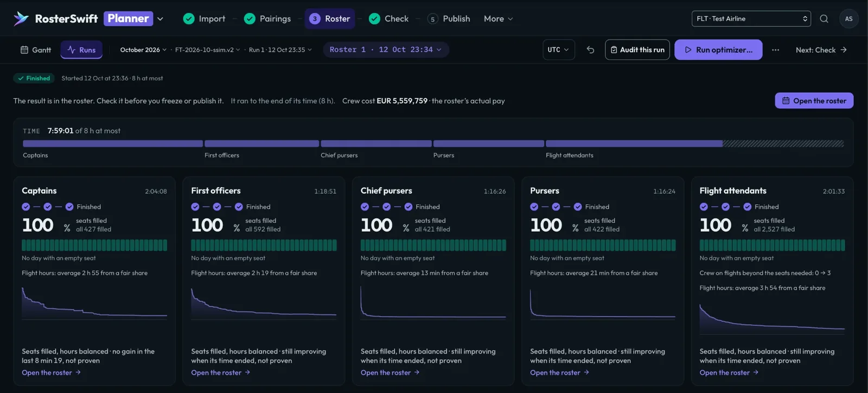868x393 pixels.
Task: Click the Crew cost EUR 5,559,759 text
Action: coord(385,101)
